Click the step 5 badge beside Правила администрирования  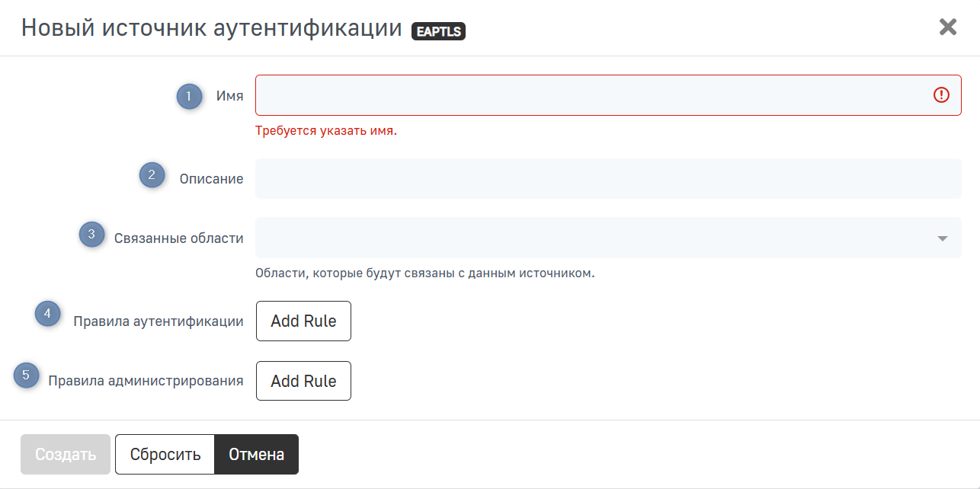[x=27, y=376]
